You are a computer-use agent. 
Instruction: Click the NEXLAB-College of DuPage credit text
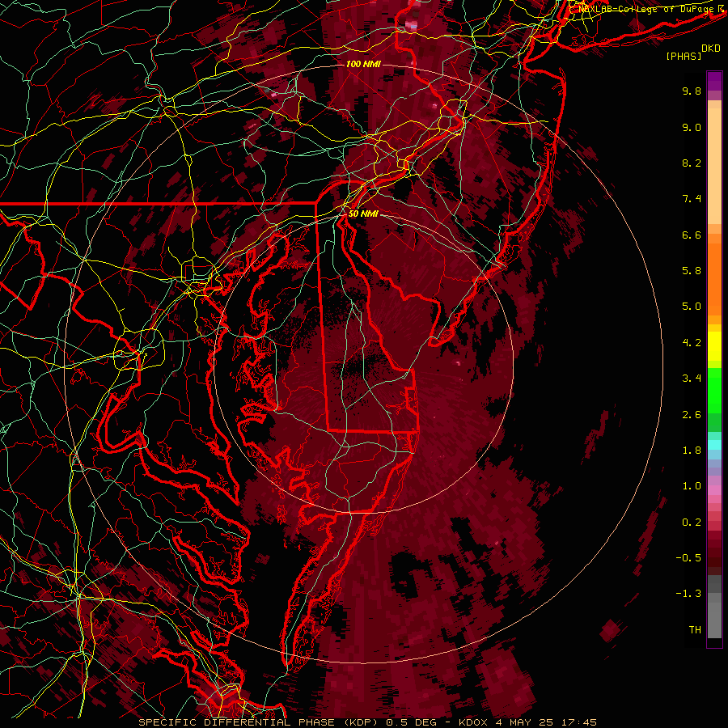point(648,9)
